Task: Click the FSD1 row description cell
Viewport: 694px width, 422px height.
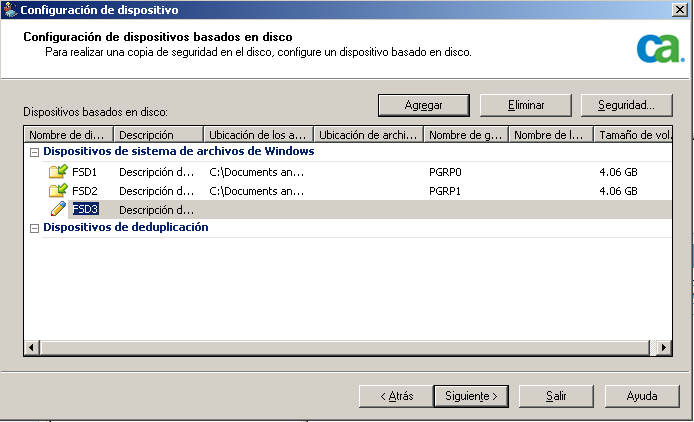Action: pos(156,172)
